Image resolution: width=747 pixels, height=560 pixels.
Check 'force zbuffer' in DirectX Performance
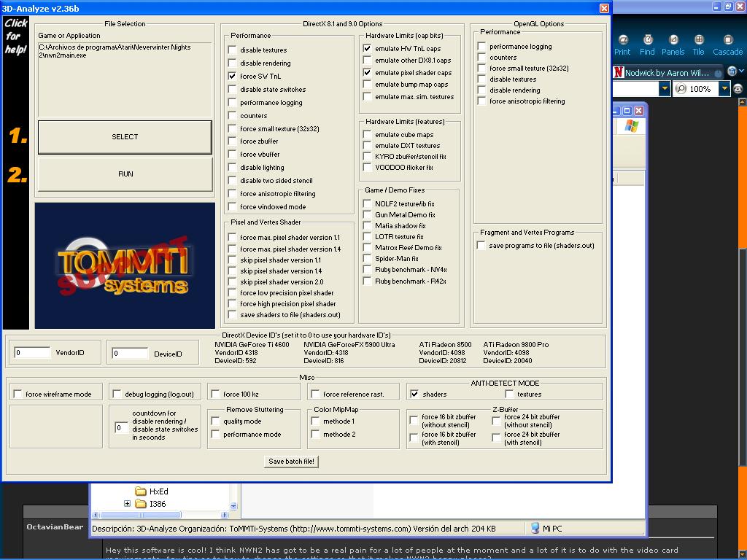tap(232, 141)
